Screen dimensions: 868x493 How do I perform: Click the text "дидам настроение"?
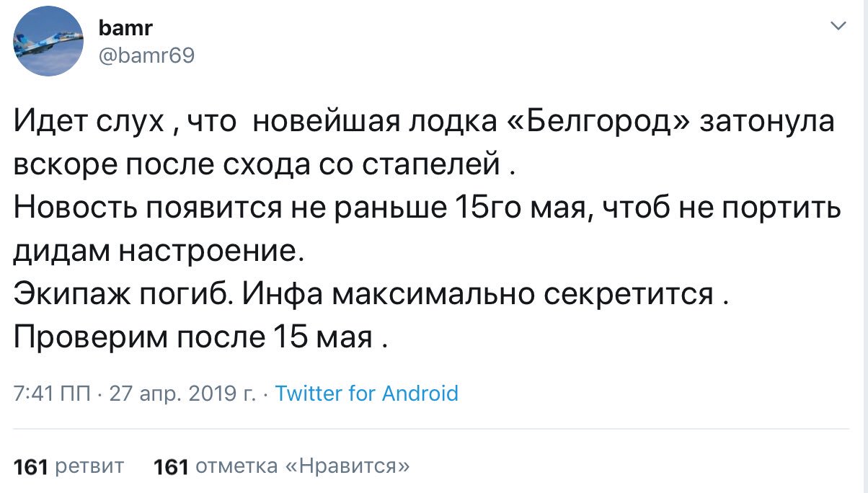[x=154, y=252]
